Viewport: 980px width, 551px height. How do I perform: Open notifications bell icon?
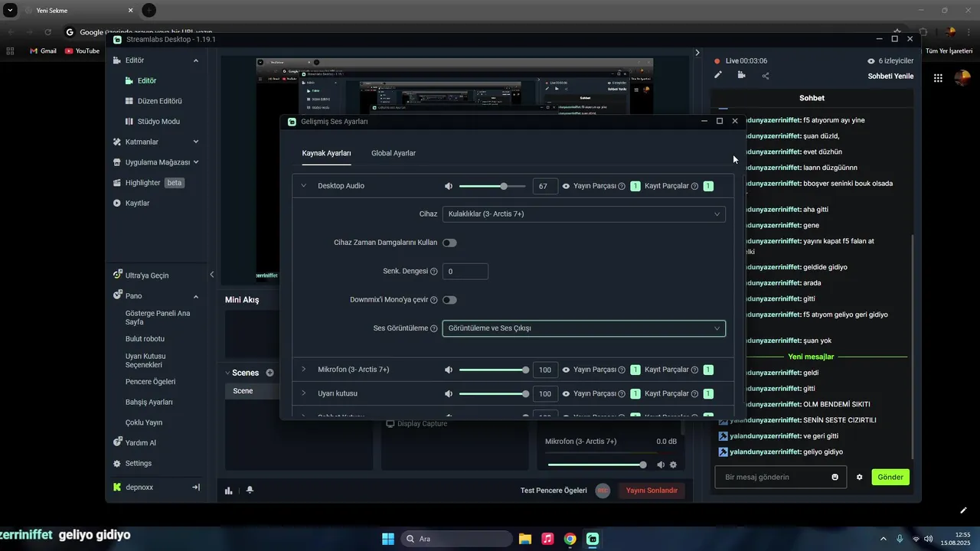(250, 491)
